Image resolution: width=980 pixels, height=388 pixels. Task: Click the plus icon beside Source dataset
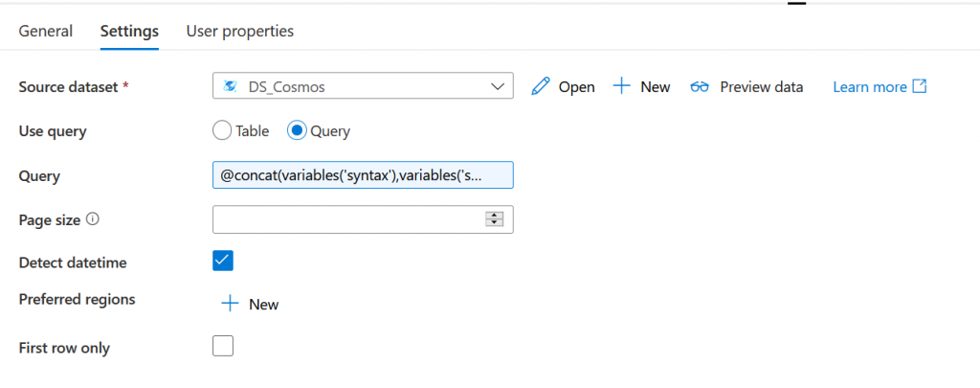[x=621, y=86]
